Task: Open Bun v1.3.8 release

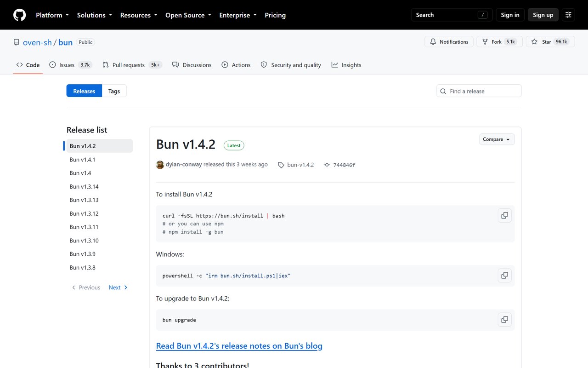Action: pyautogui.click(x=100, y=268)
